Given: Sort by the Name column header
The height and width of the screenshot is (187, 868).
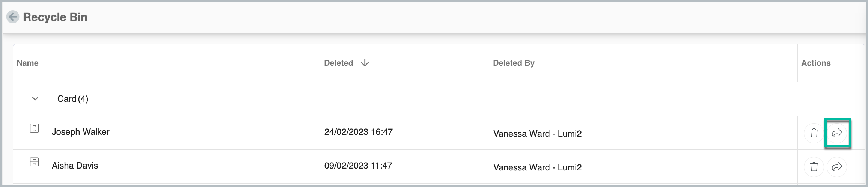Looking at the screenshot, I should tap(27, 63).
